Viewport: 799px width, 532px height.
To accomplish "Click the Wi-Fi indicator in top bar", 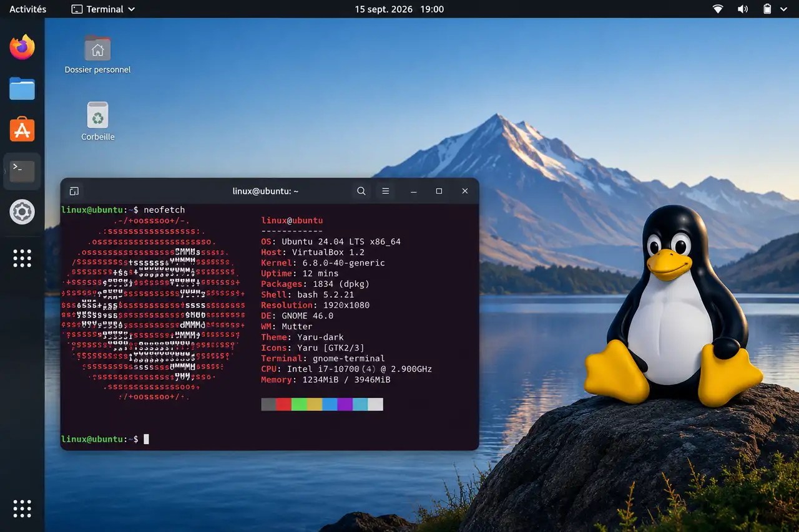I will [x=718, y=9].
